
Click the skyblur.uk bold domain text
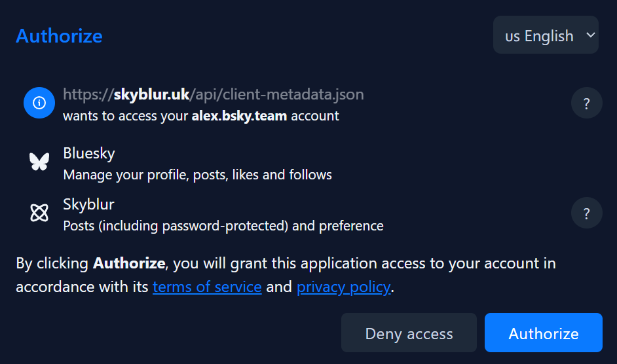tap(152, 94)
